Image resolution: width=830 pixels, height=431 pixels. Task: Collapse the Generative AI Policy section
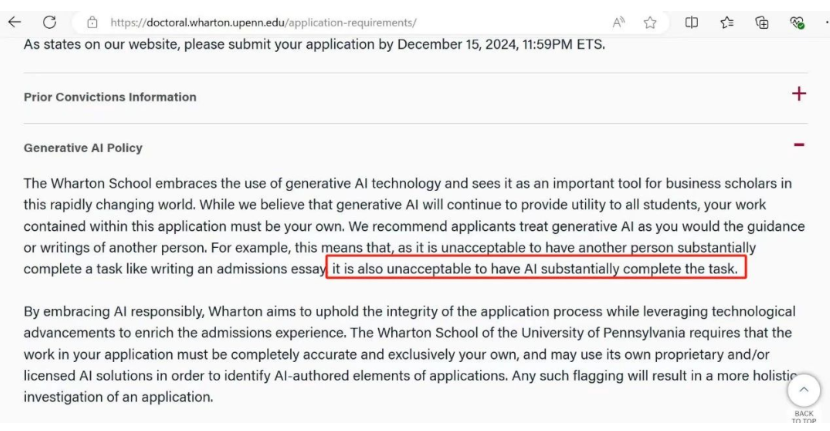tap(799, 145)
